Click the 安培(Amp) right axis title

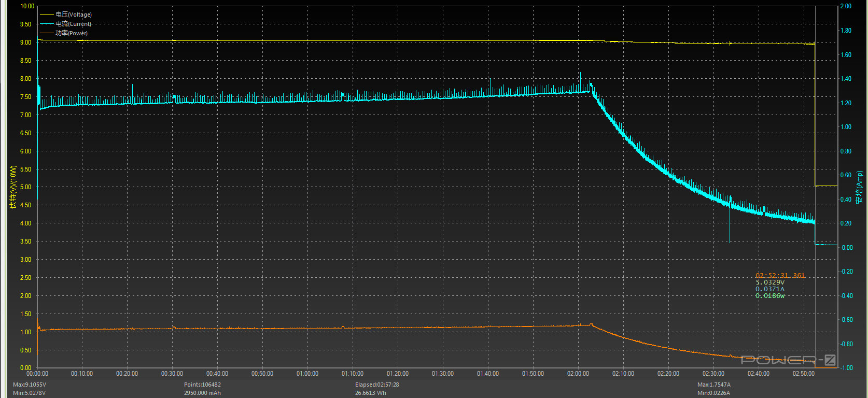coord(859,187)
